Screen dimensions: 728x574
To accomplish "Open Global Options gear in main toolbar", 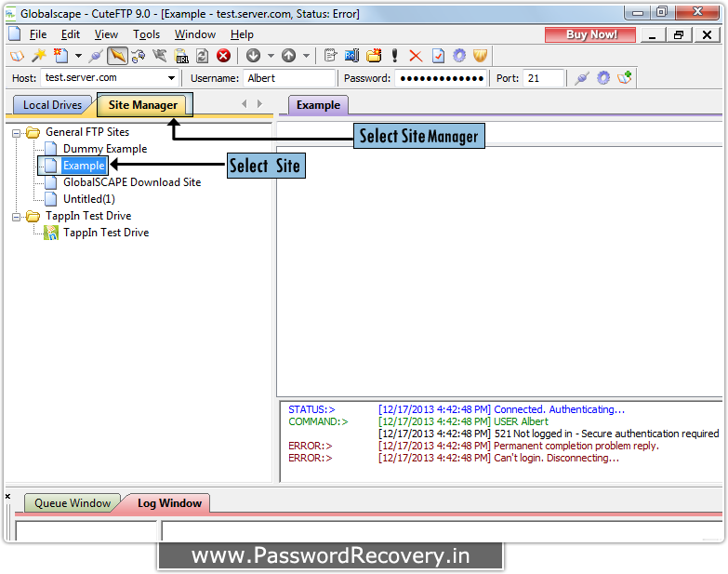I will (459, 56).
